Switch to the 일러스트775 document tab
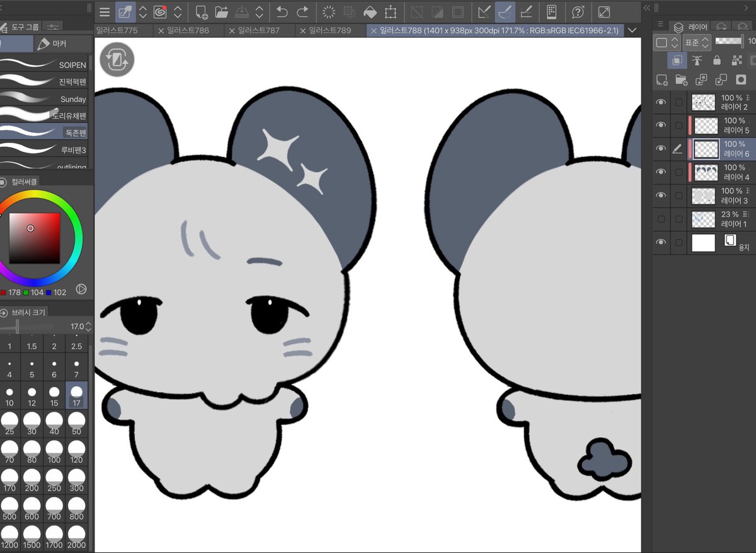Screen dimensions: 756x553 (123, 30)
